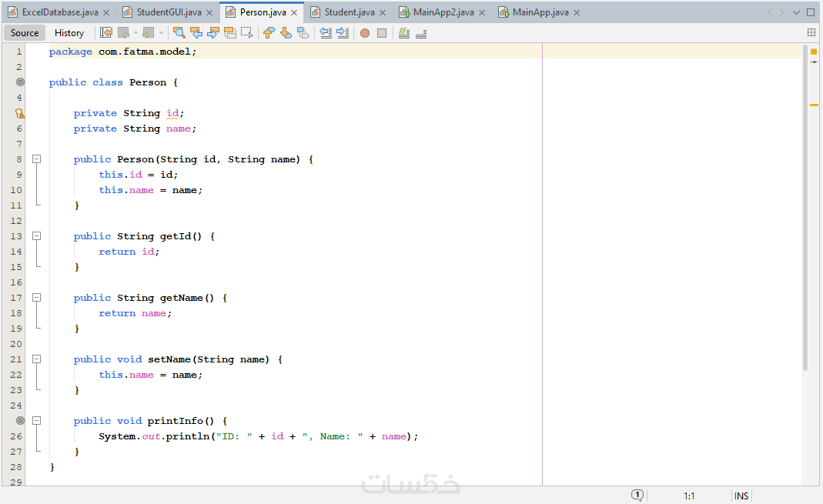The height and width of the screenshot is (504, 823).
Task: Collapse the getId method fold
Action: pyautogui.click(x=36, y=236)
